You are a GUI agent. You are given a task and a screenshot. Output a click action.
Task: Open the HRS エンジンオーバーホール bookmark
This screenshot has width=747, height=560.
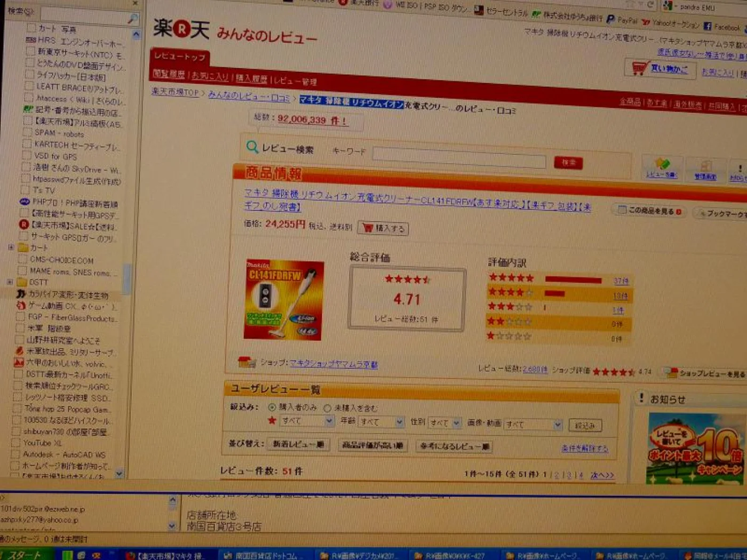[x=75, y=41]
